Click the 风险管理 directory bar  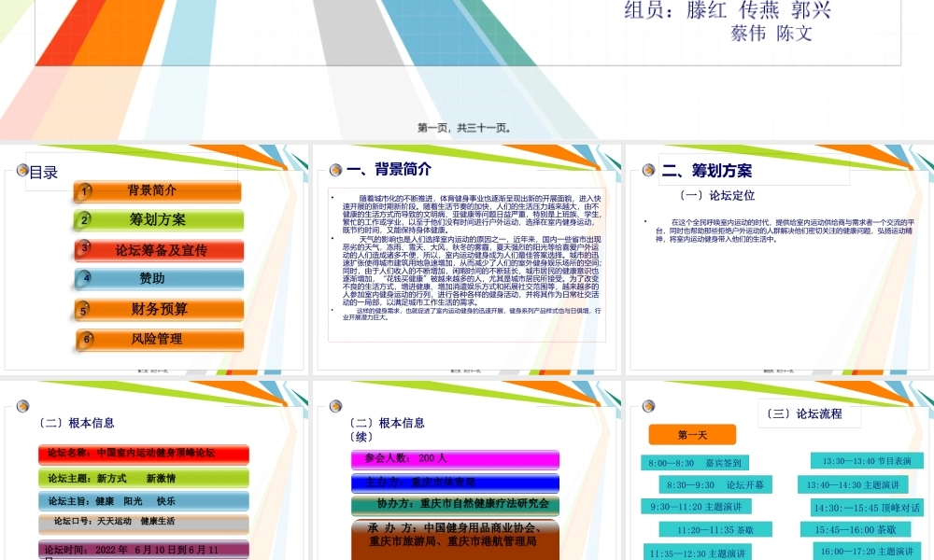click(x=155, y=338)
